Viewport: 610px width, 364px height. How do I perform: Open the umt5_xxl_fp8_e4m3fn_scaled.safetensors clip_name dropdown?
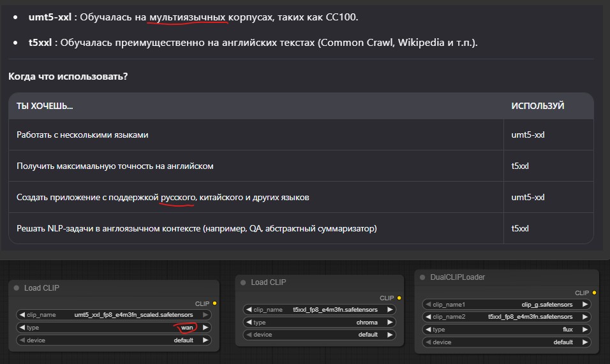tap(134, 315)
